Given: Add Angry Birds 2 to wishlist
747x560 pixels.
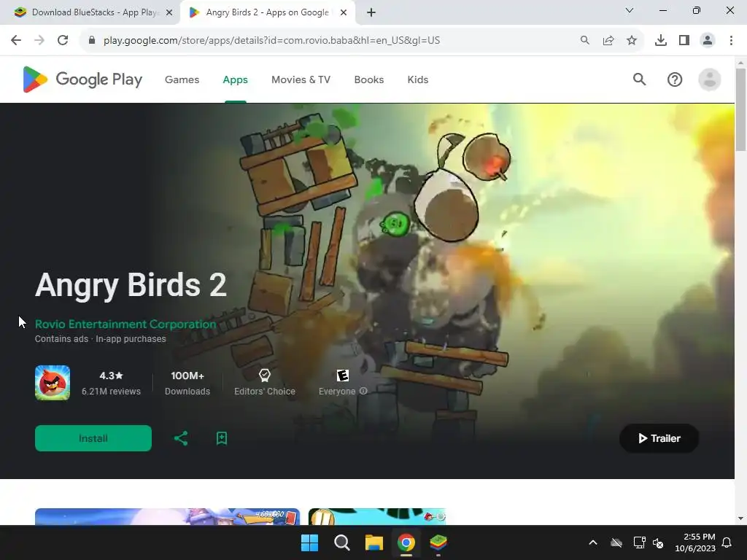Looking at the screenshot, I should (x=222, y=438).
